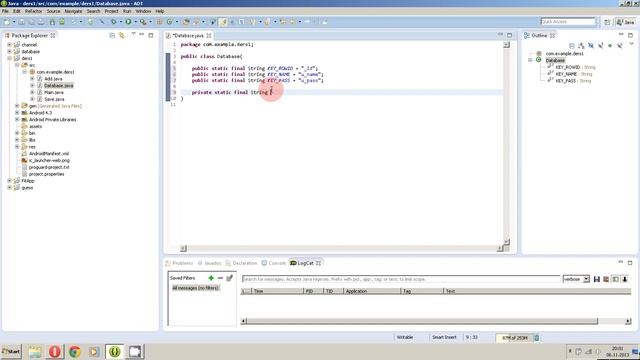
Task: Expand the Android 4.3 library
Action: [17, 113]
